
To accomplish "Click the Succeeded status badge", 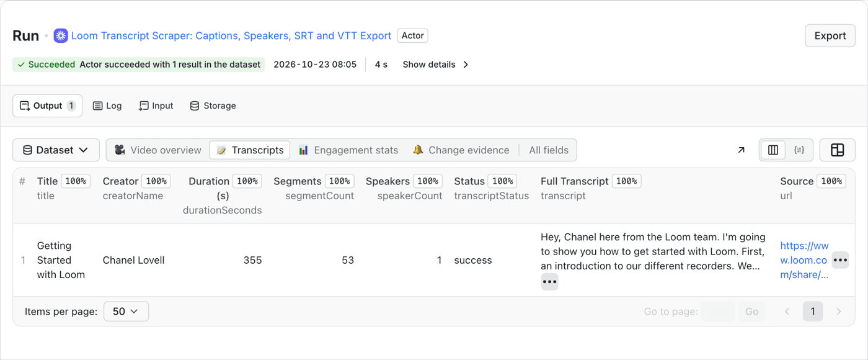I will click(139, 65).
